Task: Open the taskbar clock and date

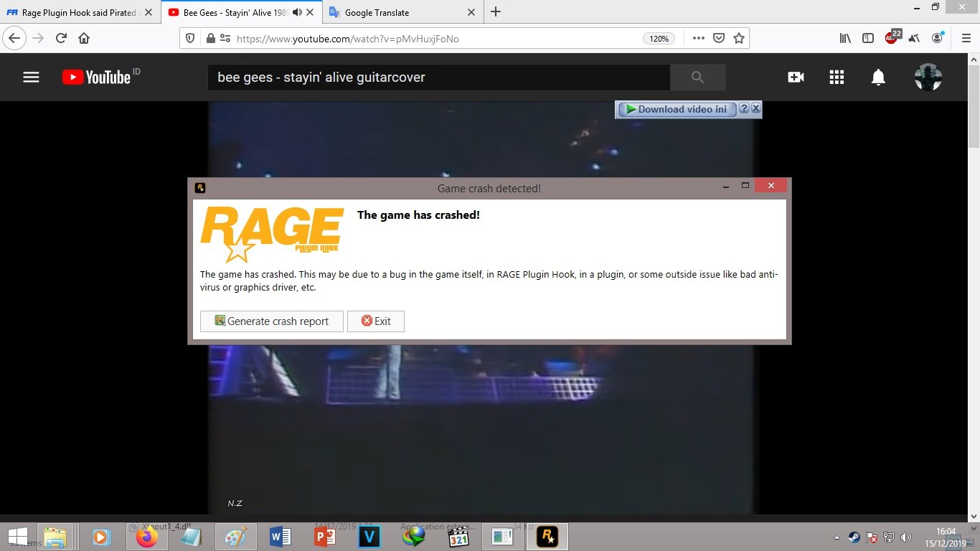Action: (x=946, y=537)
